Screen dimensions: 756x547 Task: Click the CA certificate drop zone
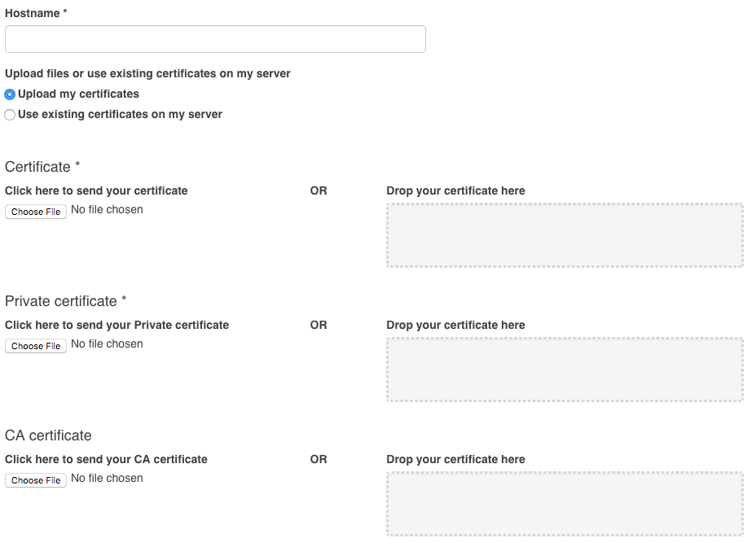coord(564,504)
